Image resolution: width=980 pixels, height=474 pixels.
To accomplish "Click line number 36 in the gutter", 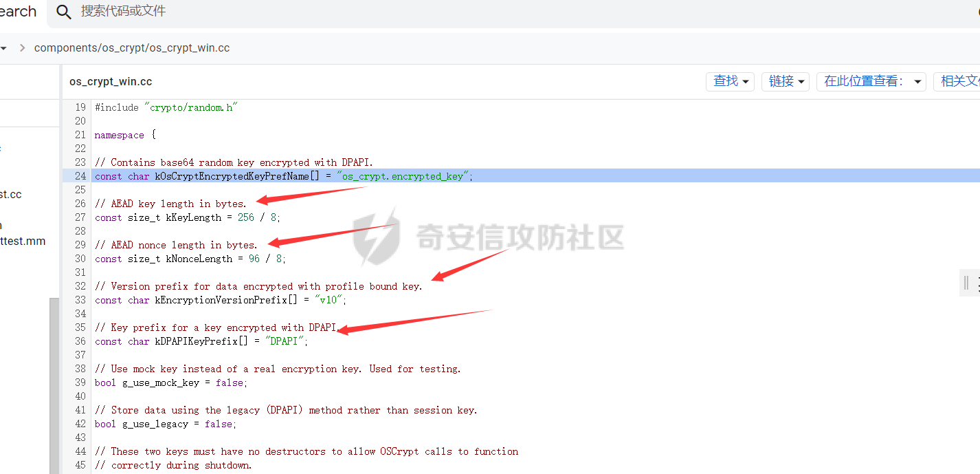I will coord(80,341).
